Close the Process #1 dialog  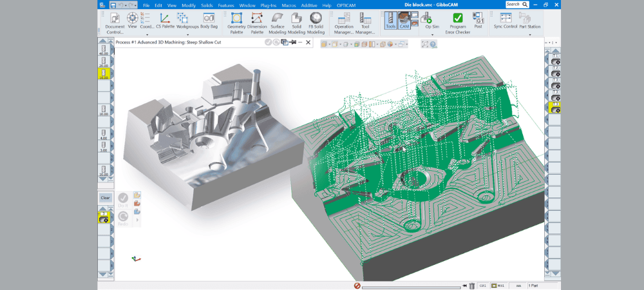pyautogui.click(x=308, y=43)
